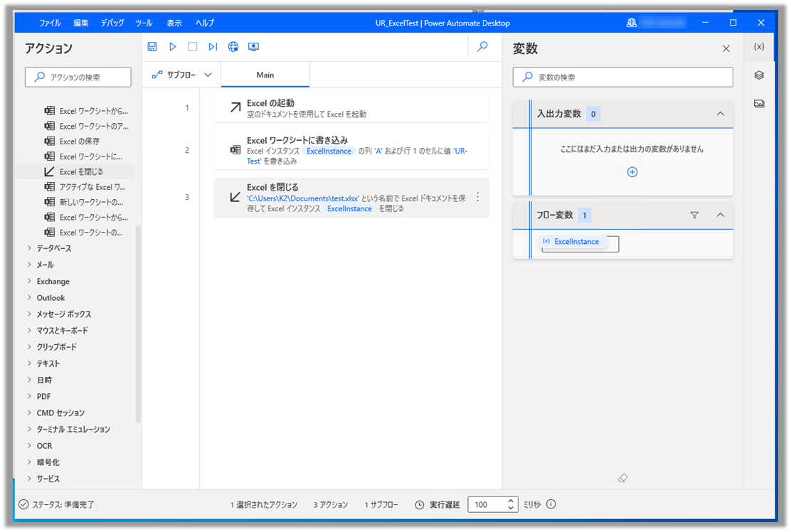791x532 pixels.
Task: Select the Excel の起動 arrow icon
Action: (x=235, y=107)
